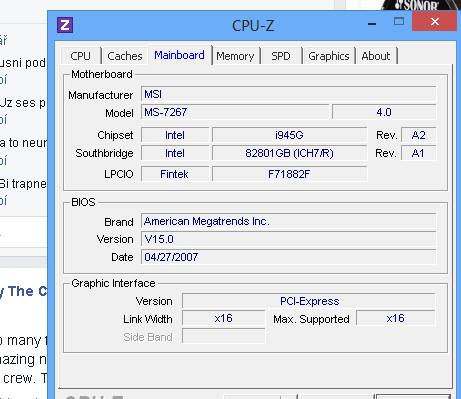
Task: Select the Mainboard tab
Action: click(x=179, y=55)
